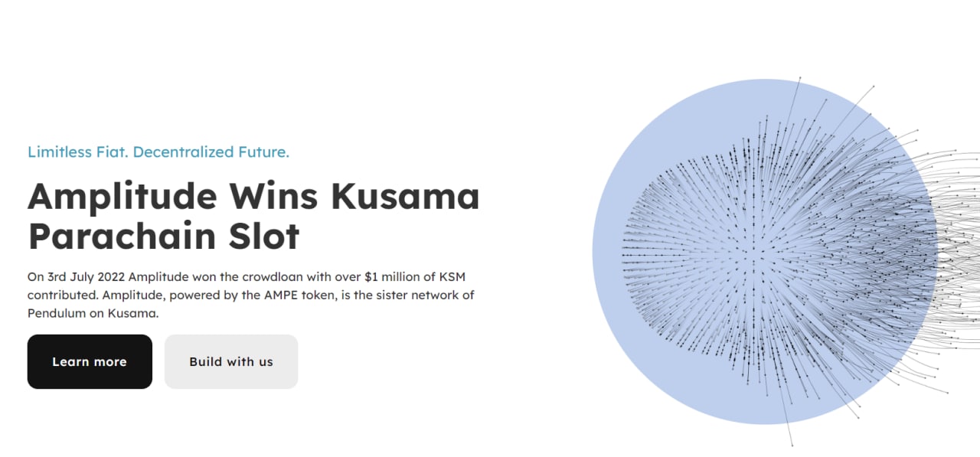Screen dimensions: 980x457
Task: Click the word 'Slot' in the headline
Action: coord(263,237)
